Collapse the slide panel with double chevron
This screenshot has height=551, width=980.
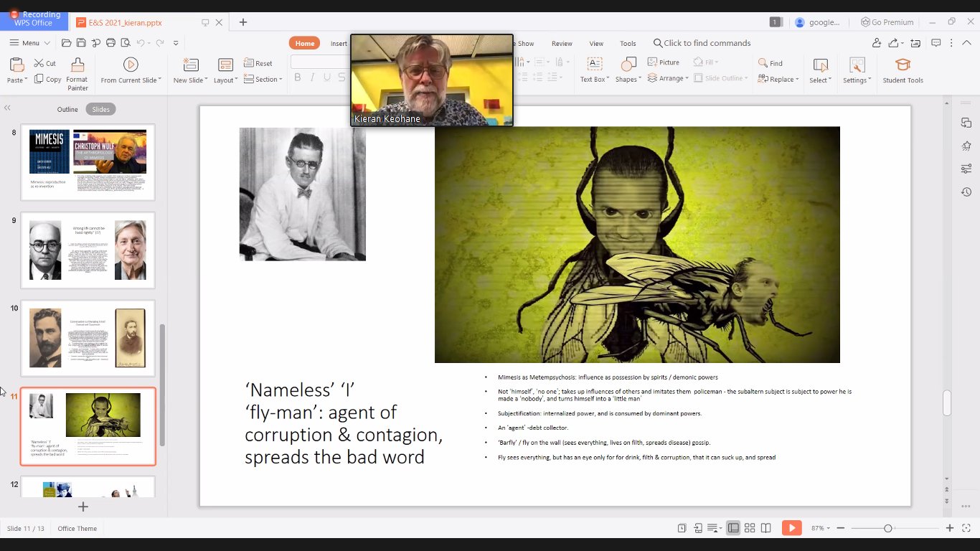(7, 108)
